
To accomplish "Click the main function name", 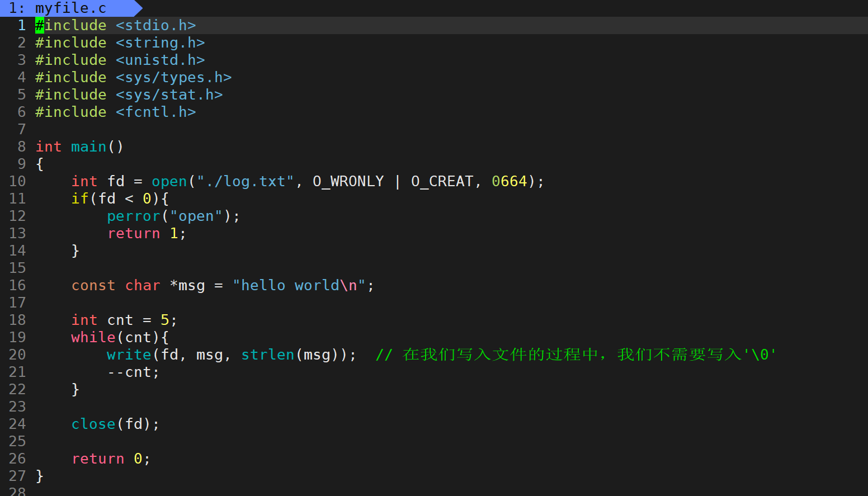I will tap(89, 147).
